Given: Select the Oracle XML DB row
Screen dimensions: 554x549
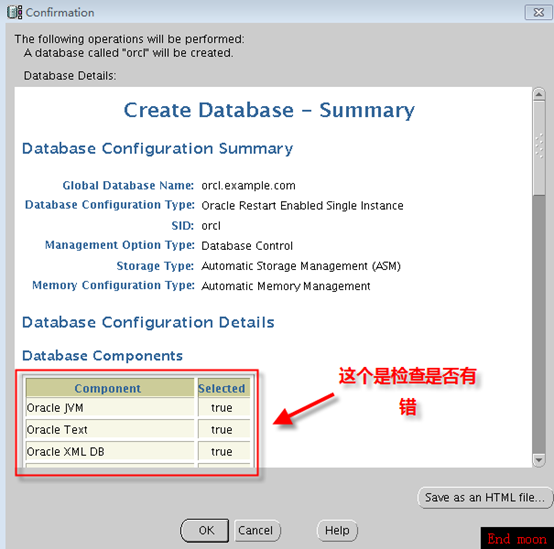Looking at the screenshot, I should click(x=138, y=451).
